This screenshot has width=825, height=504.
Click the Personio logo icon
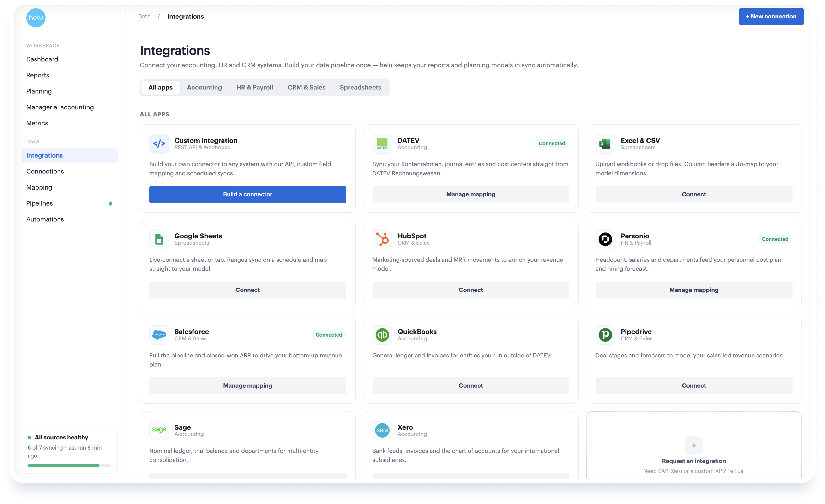(605, 239)
